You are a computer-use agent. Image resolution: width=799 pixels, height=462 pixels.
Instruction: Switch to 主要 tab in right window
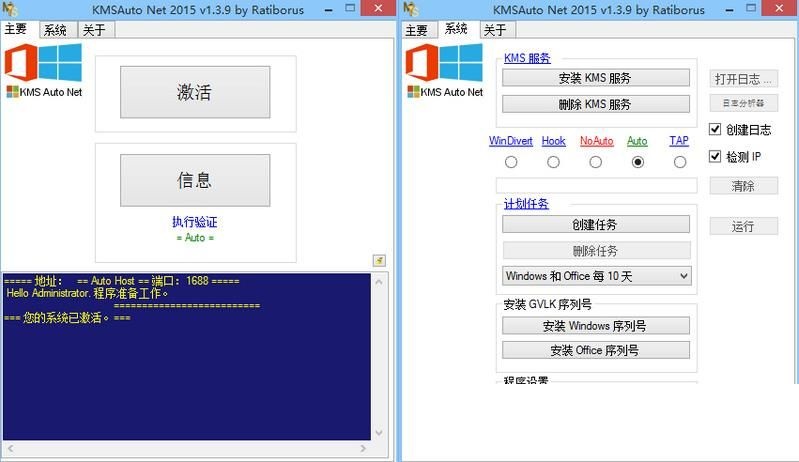(416, 31)
